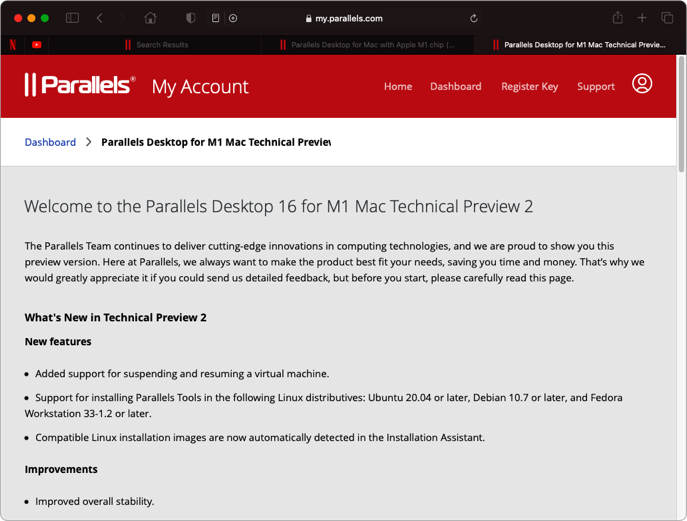Click the Parallels logo in header

[x=80, y=85]
